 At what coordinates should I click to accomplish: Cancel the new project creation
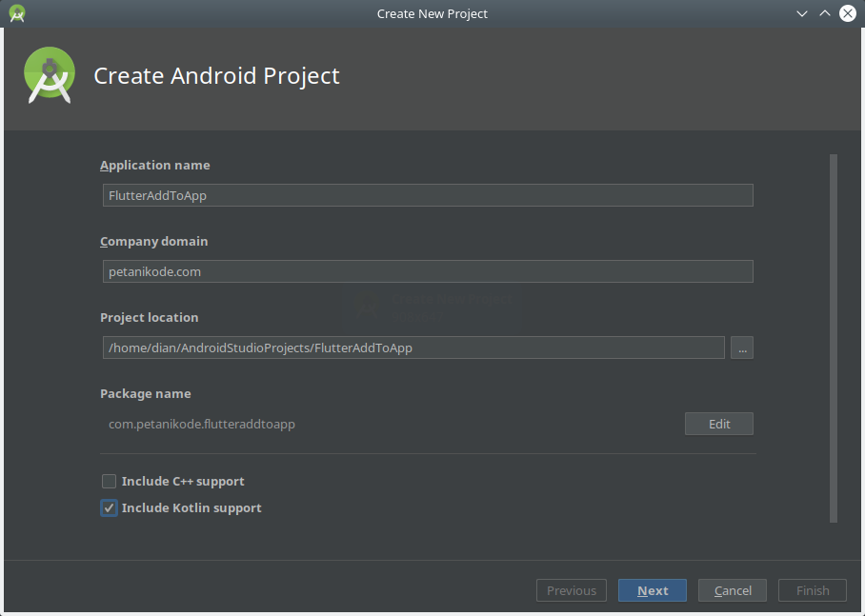tap(732, 589)
